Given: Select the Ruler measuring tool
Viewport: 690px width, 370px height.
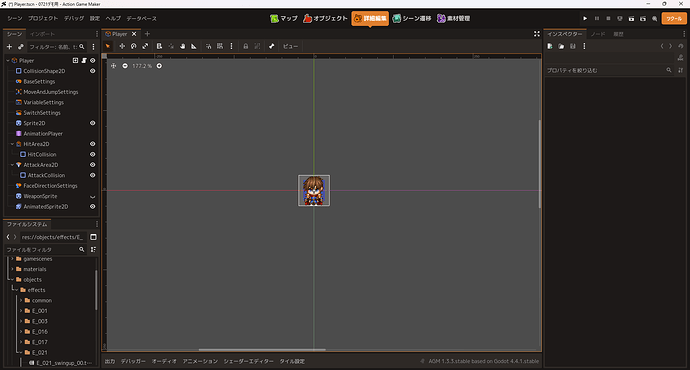Looking at the screenshot, I should point(194,46).
